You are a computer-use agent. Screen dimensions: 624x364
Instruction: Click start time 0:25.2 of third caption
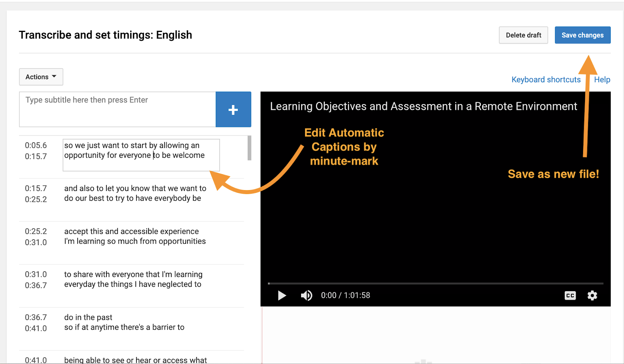coord(36,231)
